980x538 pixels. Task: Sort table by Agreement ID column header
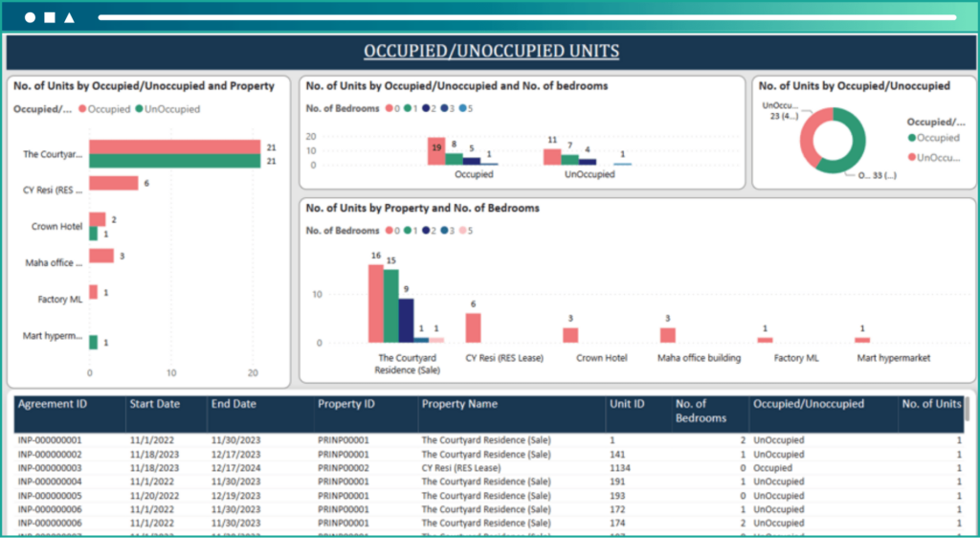(x=53, y=404)
